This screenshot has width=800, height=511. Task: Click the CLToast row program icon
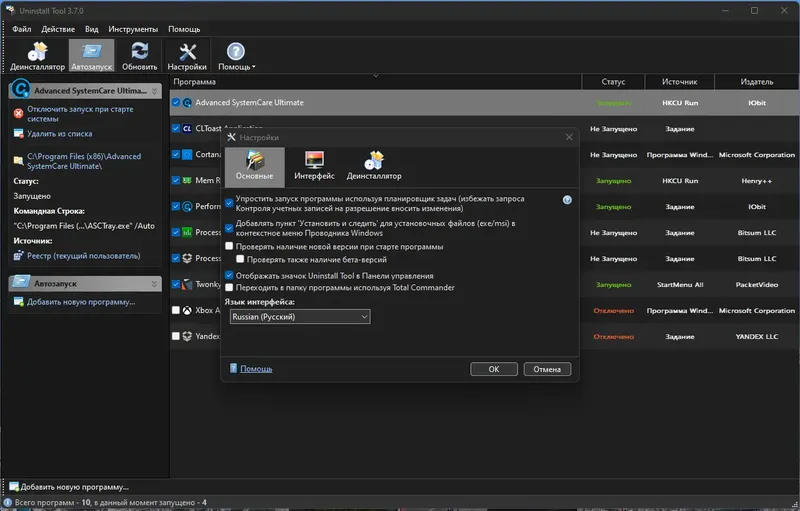(187, 129)
